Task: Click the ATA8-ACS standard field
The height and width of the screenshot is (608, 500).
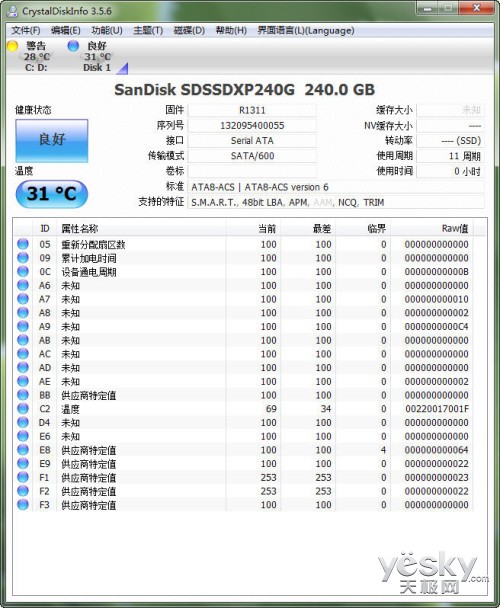Action: tap(336, 187)
